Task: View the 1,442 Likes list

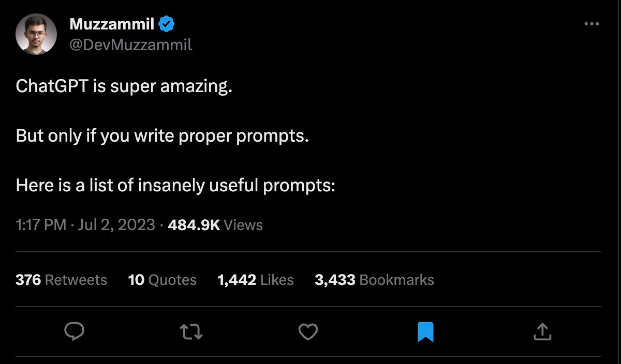Action: pyautogui.click(x=256, y=280)
